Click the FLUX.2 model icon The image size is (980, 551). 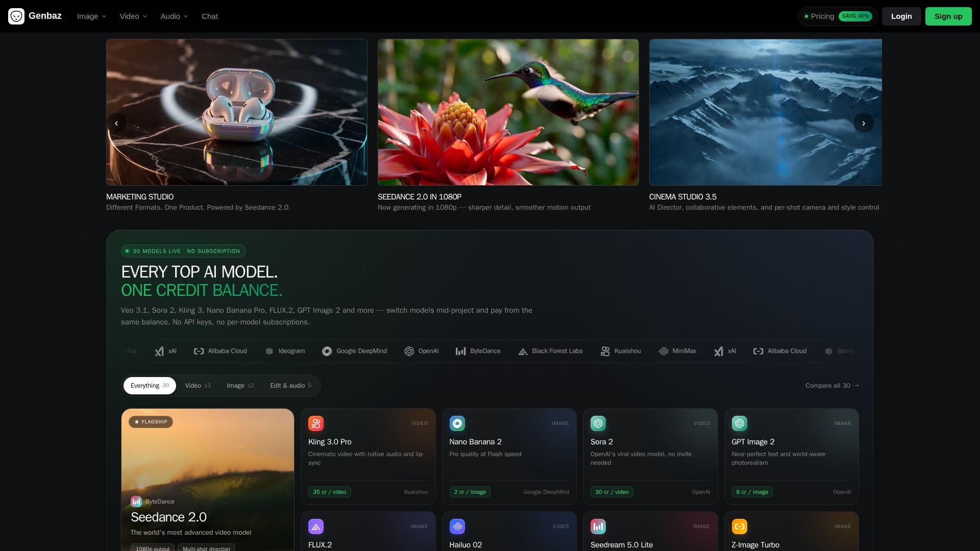coord(316,527)
